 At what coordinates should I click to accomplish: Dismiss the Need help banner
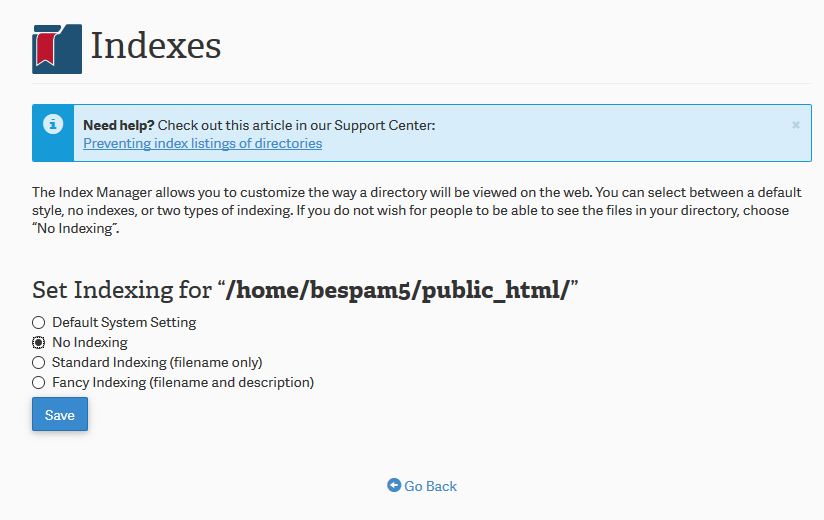(x=796, y=125)
